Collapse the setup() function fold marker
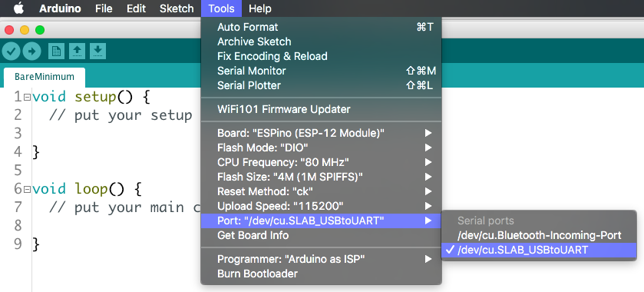 coord(27,98)
